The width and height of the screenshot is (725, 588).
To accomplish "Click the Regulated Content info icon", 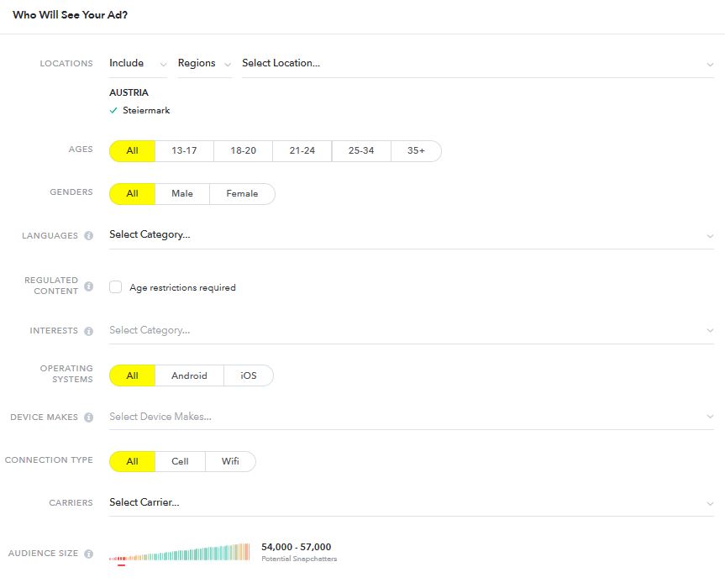I will [89, 286].
